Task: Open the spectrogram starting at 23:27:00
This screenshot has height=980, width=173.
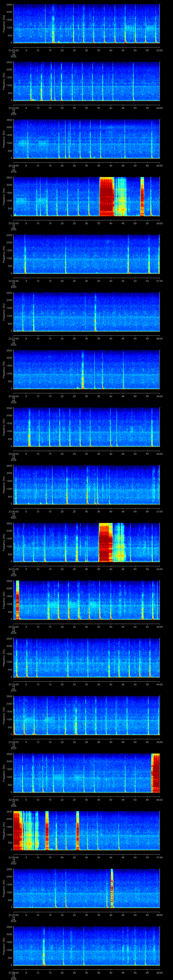Action: (86, 312)
